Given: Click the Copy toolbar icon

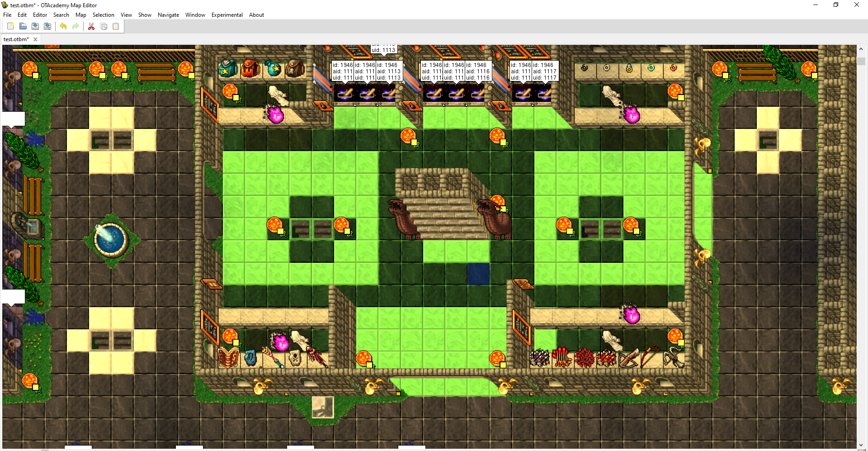Looking at the screenshot, I should pos(104,26).
